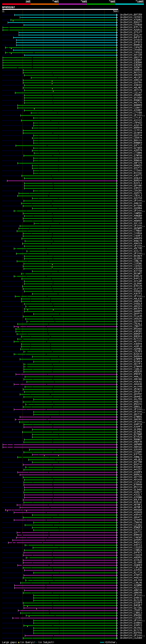
Task: Click hit label UniRef100_C1EJA7
Action: coord(131,93)
